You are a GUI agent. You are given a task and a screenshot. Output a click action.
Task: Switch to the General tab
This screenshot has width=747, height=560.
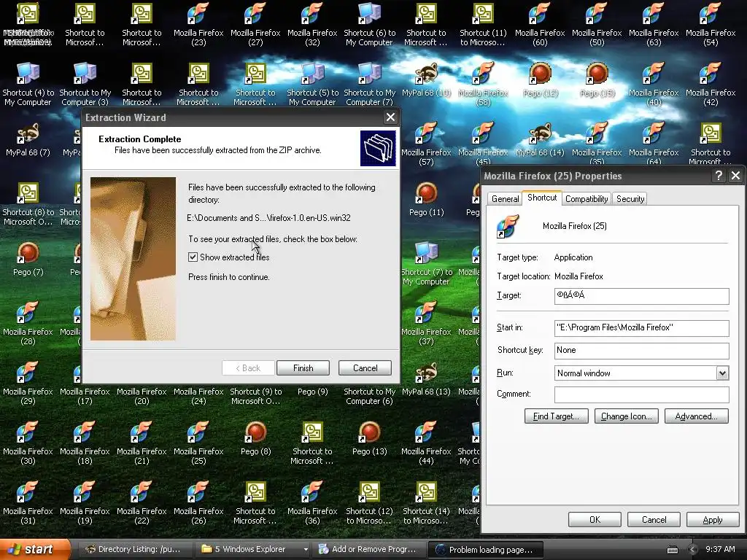[x=505, y=199]
